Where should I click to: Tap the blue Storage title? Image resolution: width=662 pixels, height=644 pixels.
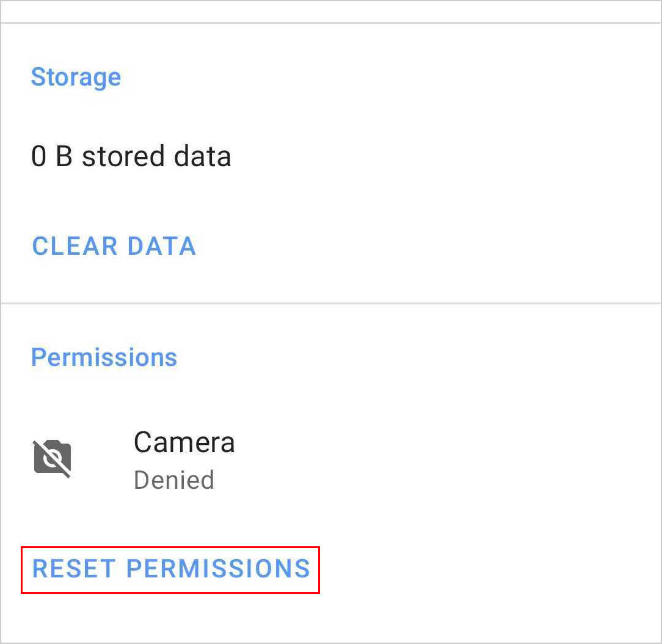(x=76, y=77)
